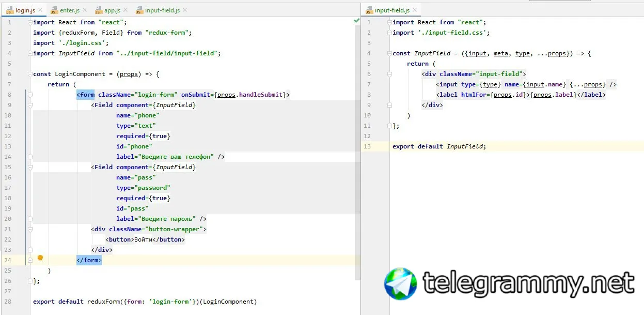Close the enter.js tab
The width and height of the screenshot is (644, 315).
tap(84, 10)
